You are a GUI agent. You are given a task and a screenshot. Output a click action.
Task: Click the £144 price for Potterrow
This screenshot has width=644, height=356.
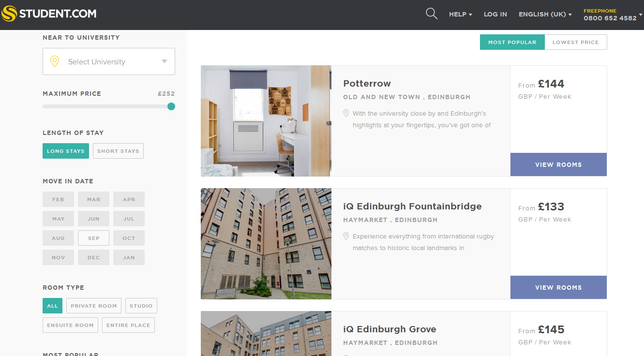[551, 84]
